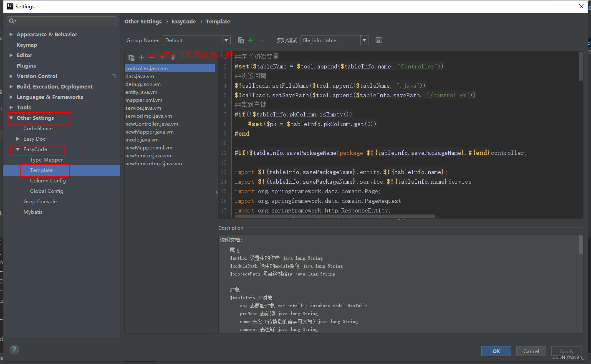Open help via question mark icon

click(x=14, y=350)
